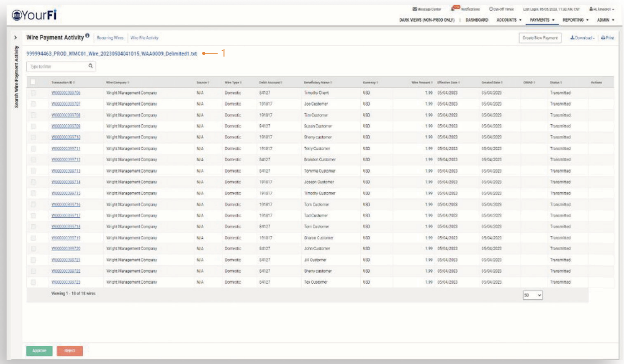Click the info icon beside Wire Payment Activity

tap(87, 36)
